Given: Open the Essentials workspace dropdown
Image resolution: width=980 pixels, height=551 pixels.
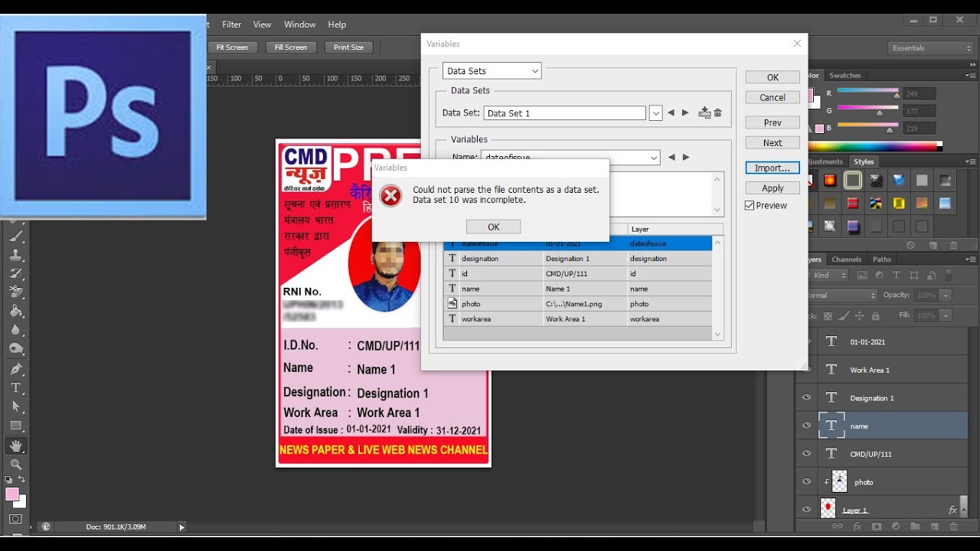Looking at the screenshot, I should (931, 48).
